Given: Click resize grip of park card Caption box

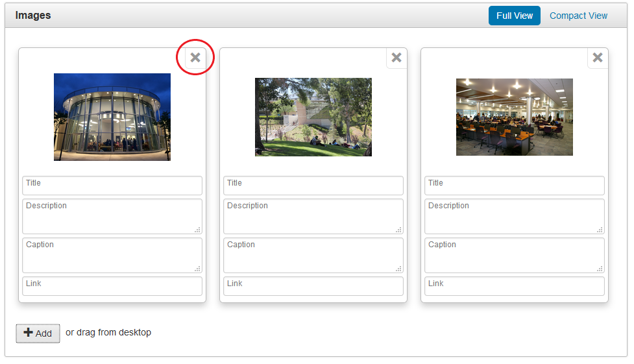Looking at the screenshot, I should [x=398, y=269].
